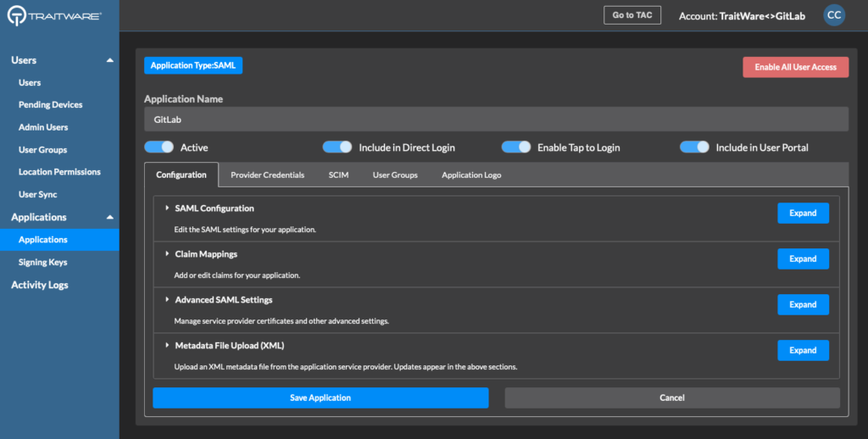Image resolution: width=868 pixels, height=439 pixels.
Task: Click 'Edit the SAML settings' description text
Action: pyautogui.click(x=245, y=229)
